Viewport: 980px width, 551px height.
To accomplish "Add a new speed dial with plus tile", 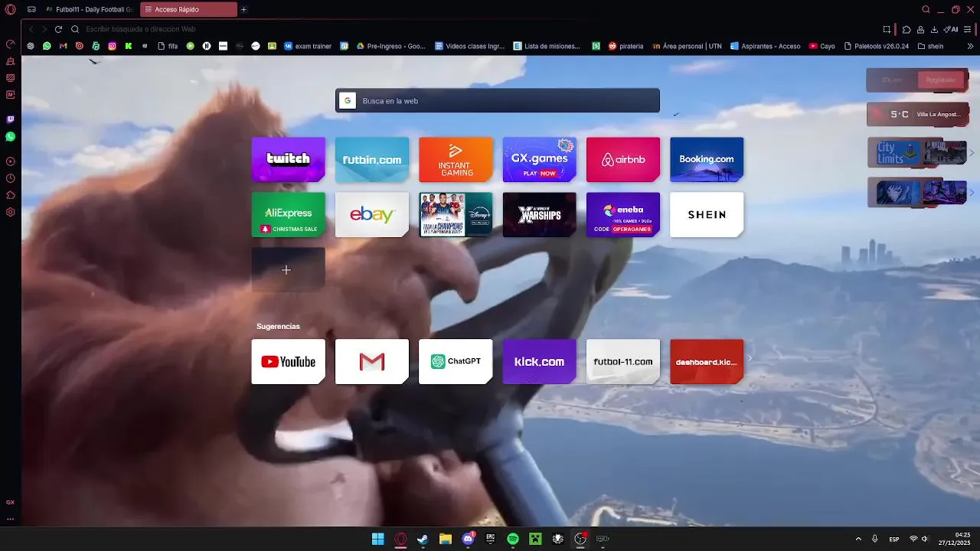I will click(289, 269).
